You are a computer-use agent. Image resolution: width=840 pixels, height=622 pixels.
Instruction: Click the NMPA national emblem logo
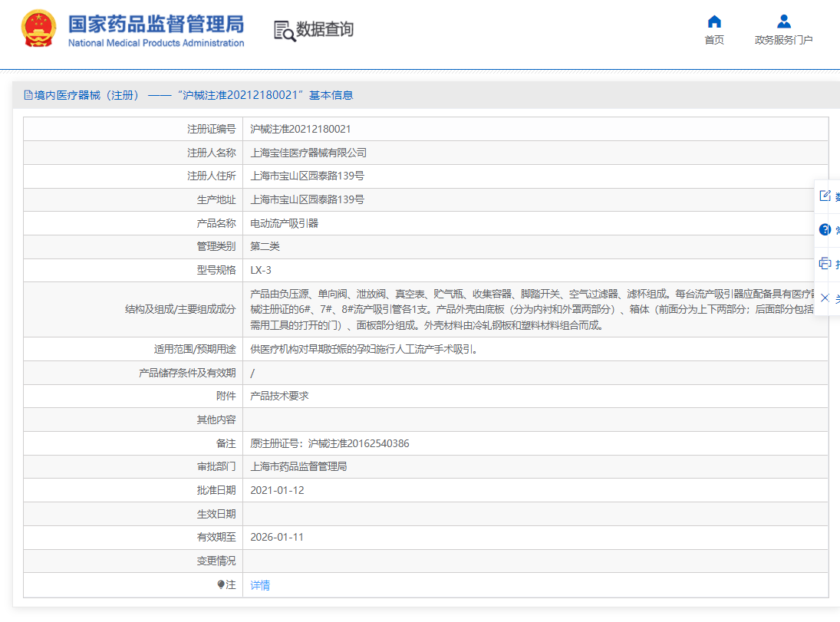point(38,29)
